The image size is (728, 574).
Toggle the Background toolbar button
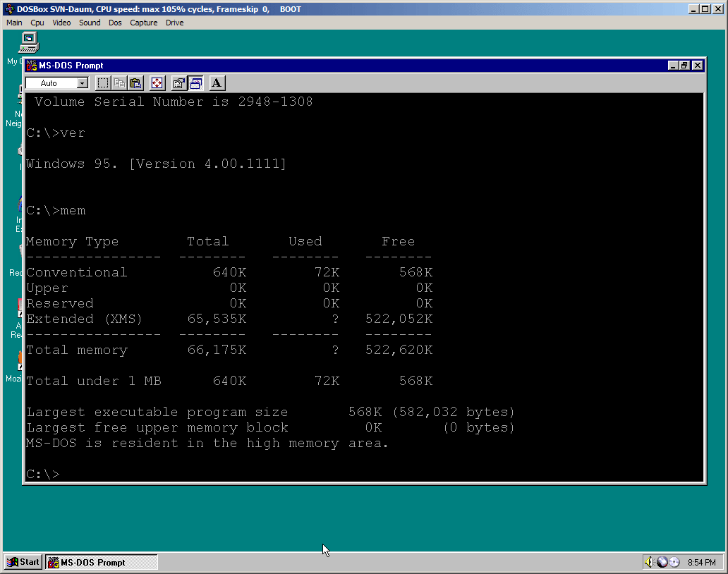195,83
